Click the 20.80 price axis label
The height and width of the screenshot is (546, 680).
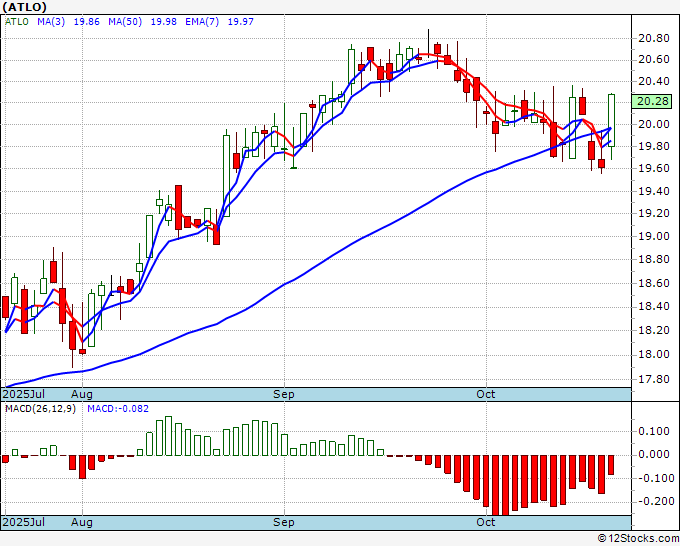click(654, 39)
